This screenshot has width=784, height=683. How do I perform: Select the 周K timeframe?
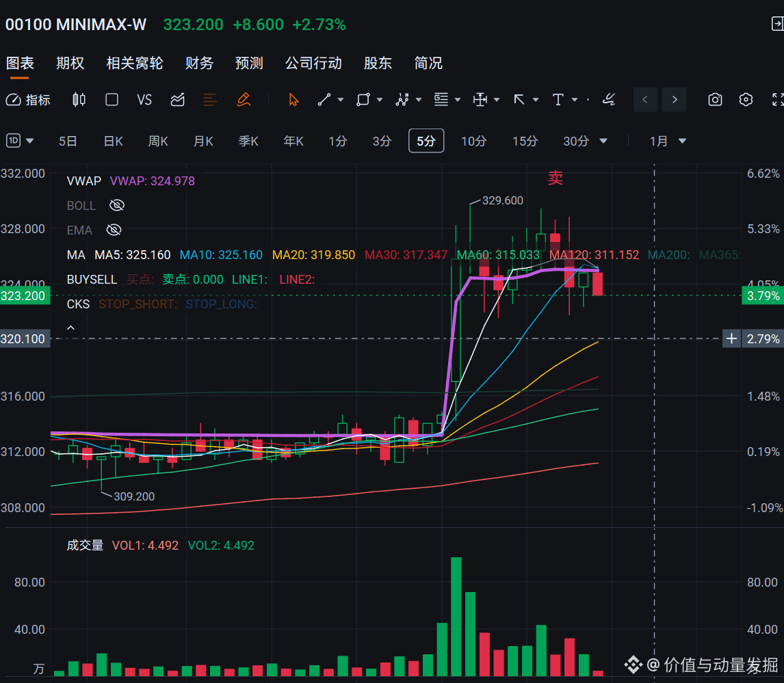point(158,142)
